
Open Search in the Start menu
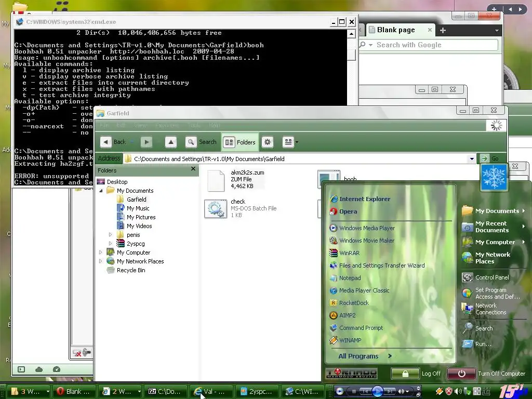477,328
